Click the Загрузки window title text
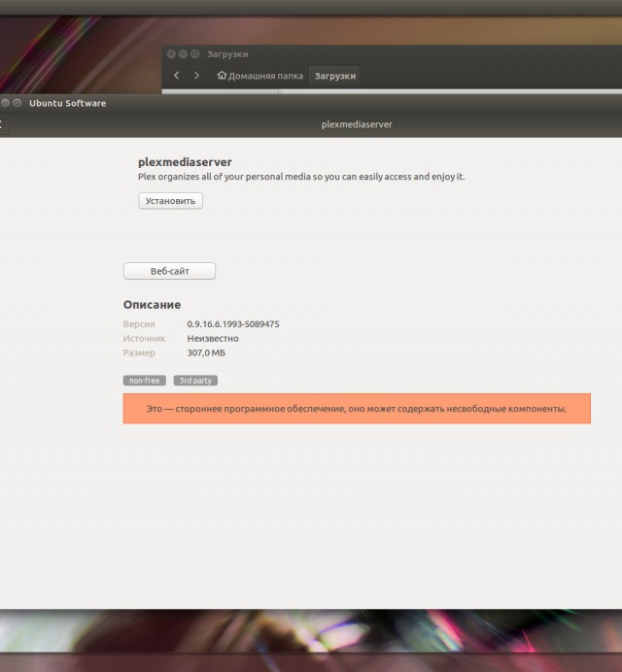The width and height of the screenshot is (622, 672). click(x=227, y=54)
